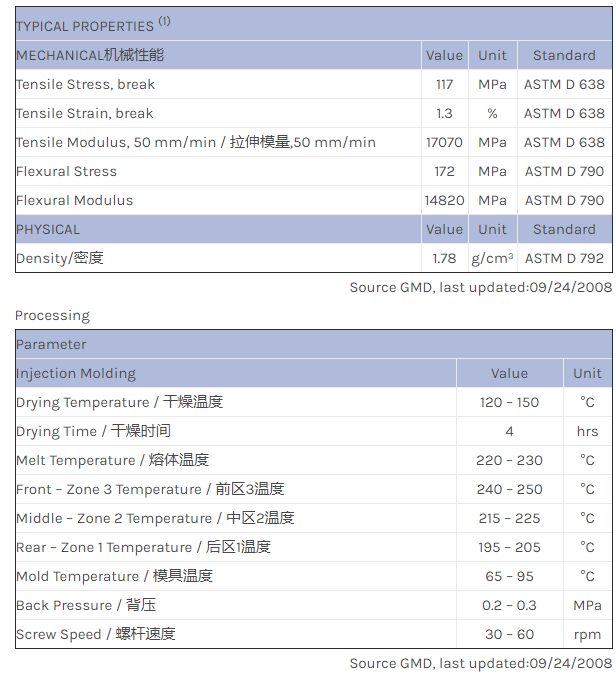Select the Tensile Strain, break row label
Viewport: 616px width, 699px height.
click(x=85, y=114)
